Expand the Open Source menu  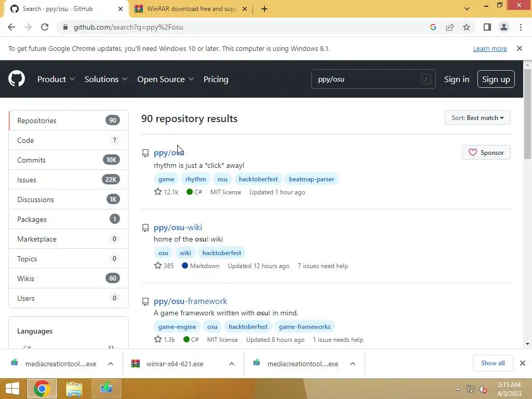pyautogui.click(x=166, y=79)
